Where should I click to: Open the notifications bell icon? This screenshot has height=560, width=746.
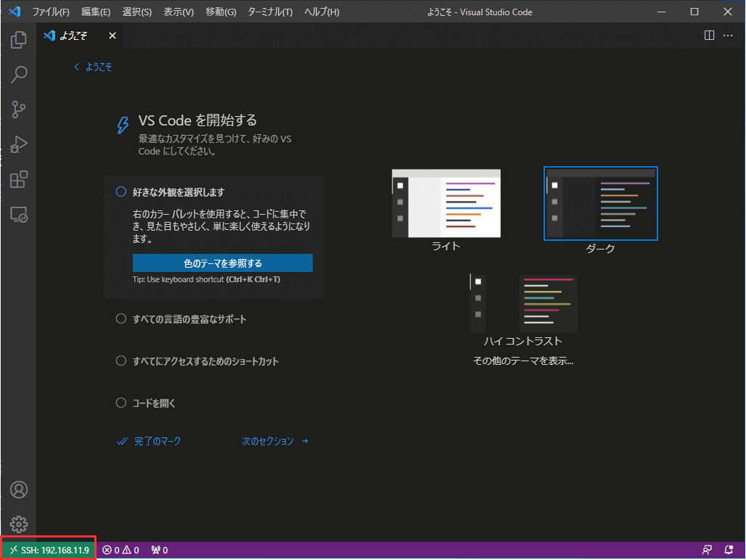tap(729, 550)
